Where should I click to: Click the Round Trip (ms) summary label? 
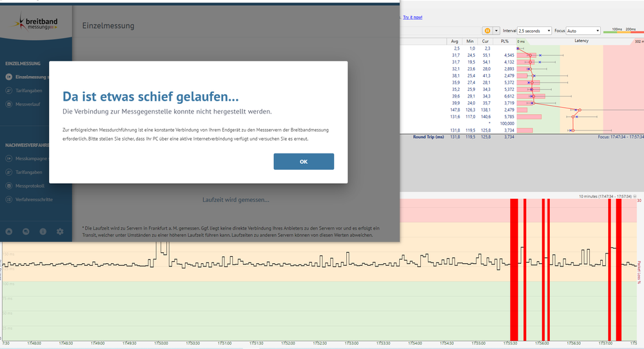tap(429, 137)
